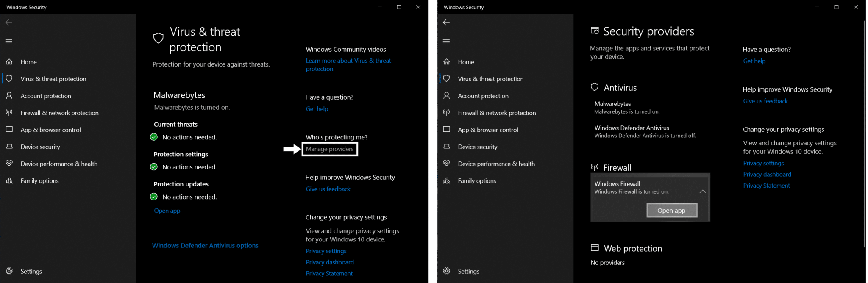This screenshot has height=283, width=868.
Task: Click the Account protection person icon in left window
Action: tap(9, 96)
